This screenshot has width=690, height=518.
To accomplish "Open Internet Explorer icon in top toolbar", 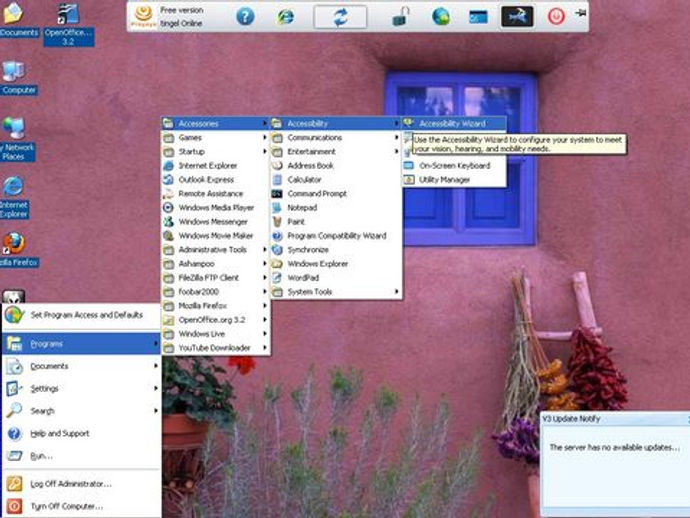I will pyautogui.click(x=285, y=17).
